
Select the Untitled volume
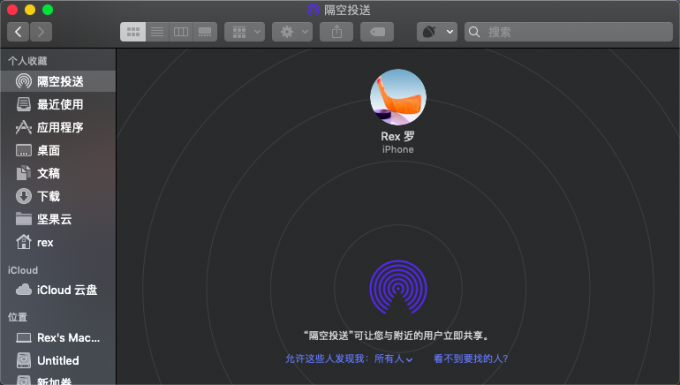58,360
